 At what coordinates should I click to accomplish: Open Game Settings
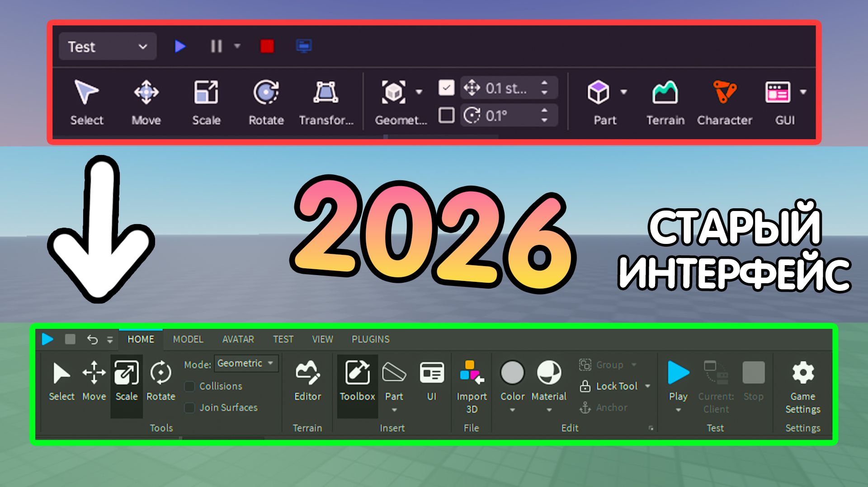[x=802, y=387]
